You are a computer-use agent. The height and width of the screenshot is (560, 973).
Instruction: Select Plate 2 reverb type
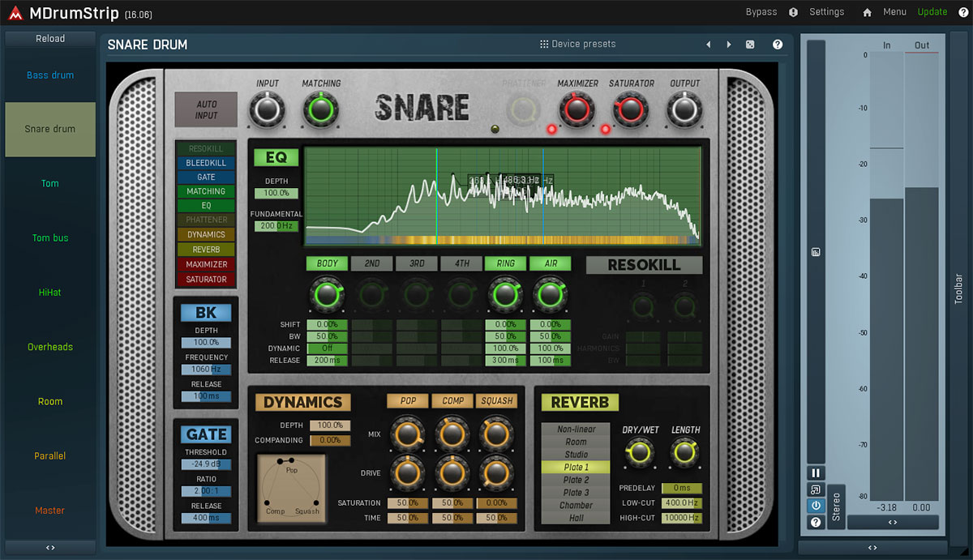point(576,480)
